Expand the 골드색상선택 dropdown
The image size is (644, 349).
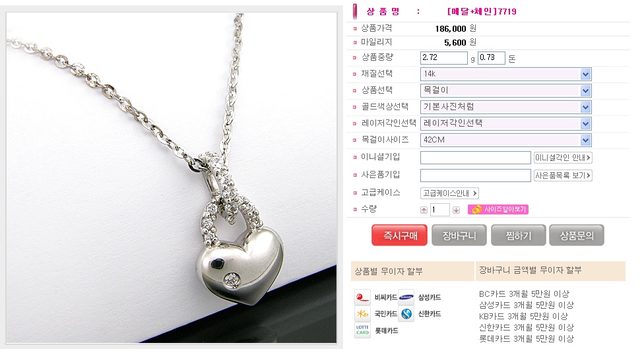pyautogui.click(x=505, y=107)
